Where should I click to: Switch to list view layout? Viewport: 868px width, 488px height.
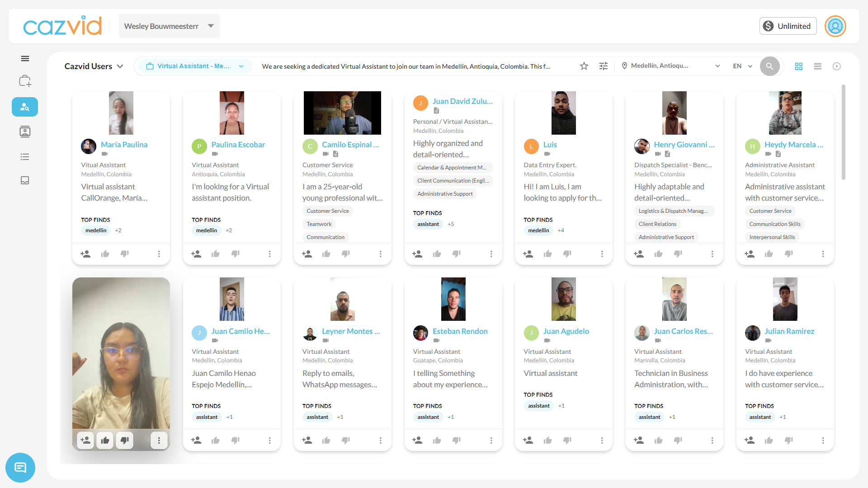coord(818,66)
